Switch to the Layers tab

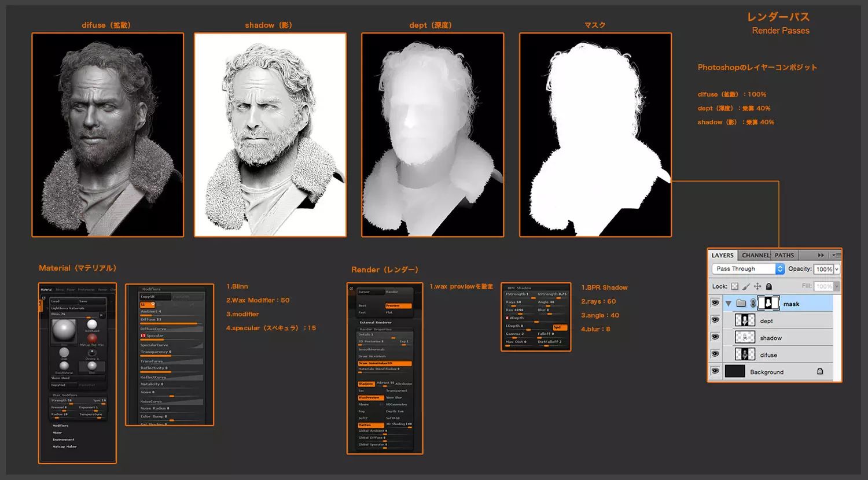(x=722, y=255)
